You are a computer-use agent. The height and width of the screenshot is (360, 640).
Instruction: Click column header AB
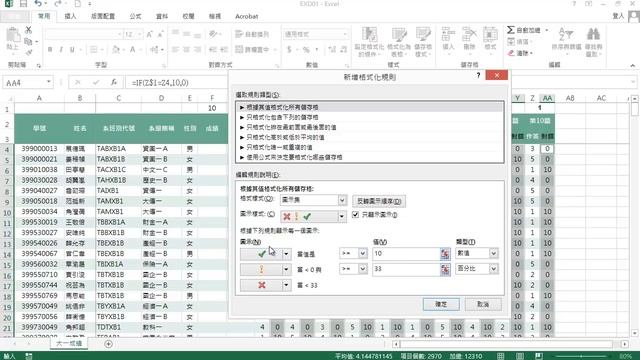[x=570, y=98]
